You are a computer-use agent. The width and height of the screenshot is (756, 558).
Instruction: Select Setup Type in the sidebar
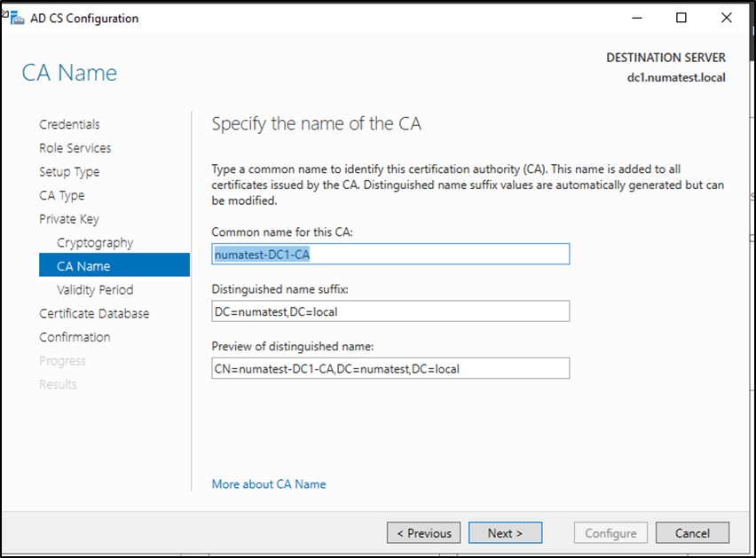pyautogui.click(x=69, y=172)
